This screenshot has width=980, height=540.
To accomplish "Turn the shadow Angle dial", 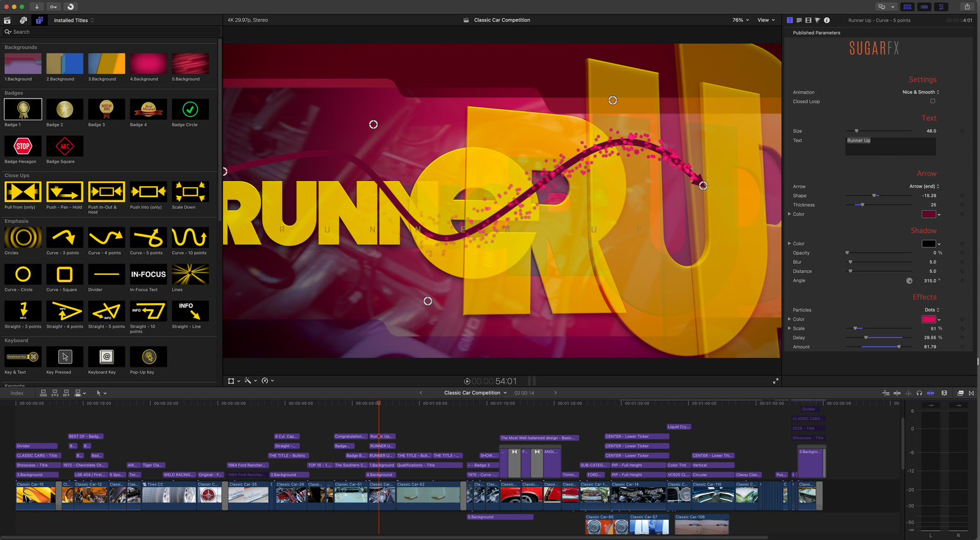I will pyautogui.click(x=909, y=281).
